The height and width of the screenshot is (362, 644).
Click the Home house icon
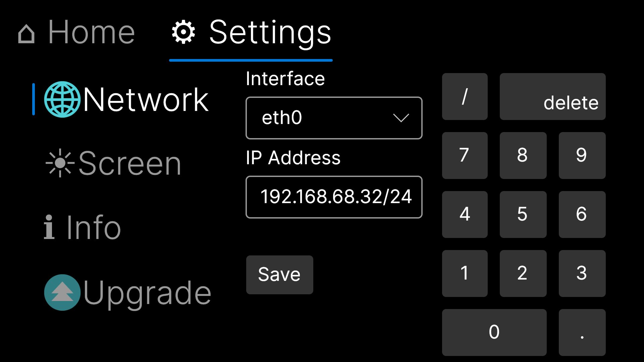[26, 34]
